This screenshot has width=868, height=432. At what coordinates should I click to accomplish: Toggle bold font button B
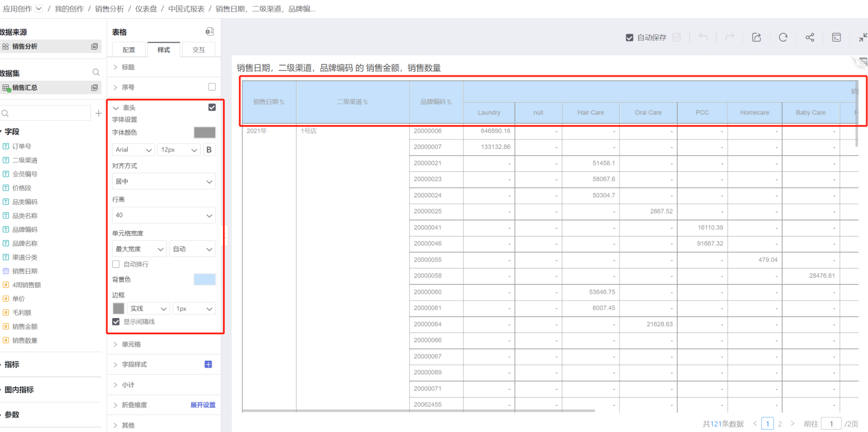[209, 150]
